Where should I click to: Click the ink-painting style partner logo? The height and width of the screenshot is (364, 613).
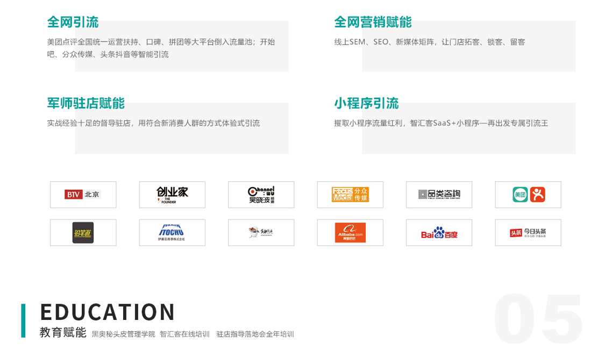coord(261,233)
